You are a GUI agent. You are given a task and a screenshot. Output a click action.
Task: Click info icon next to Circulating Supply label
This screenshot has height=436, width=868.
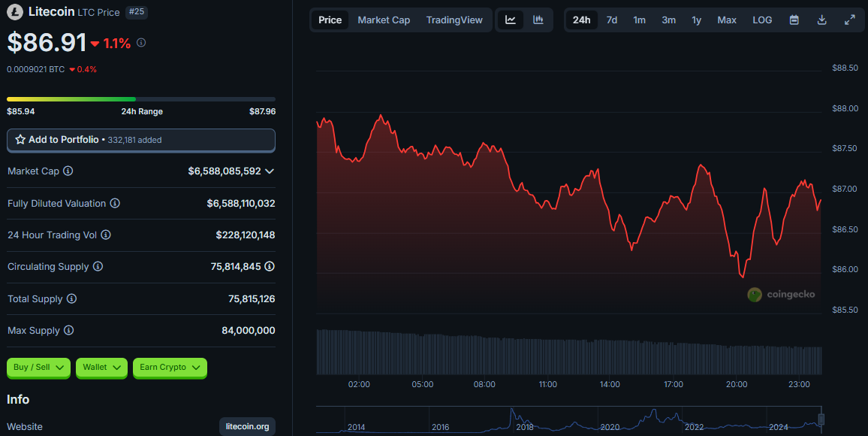98,266
